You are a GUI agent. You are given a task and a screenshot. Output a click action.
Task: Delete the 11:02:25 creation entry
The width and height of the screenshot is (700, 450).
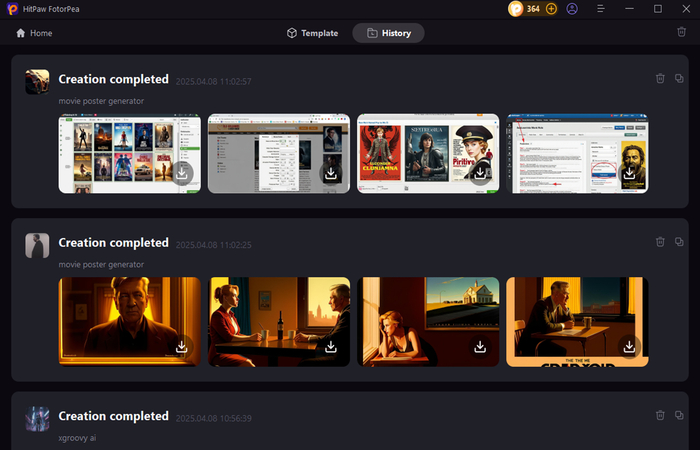point(660,242)
